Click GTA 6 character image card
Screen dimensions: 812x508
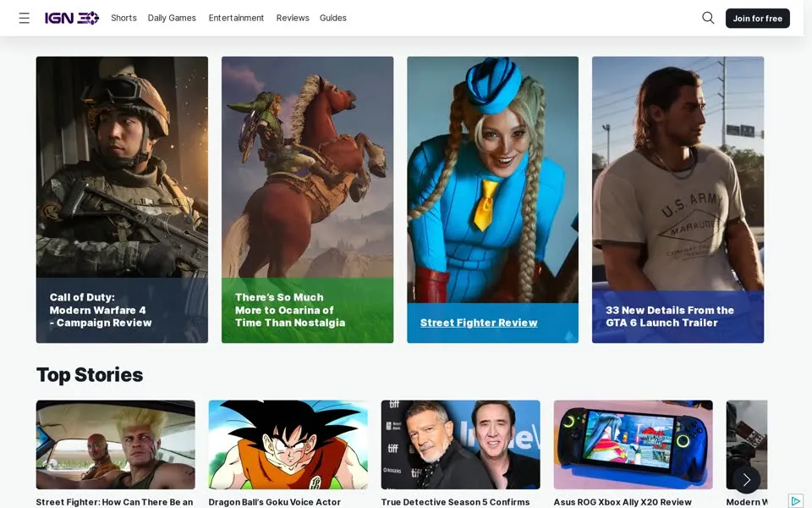point(678,173)
